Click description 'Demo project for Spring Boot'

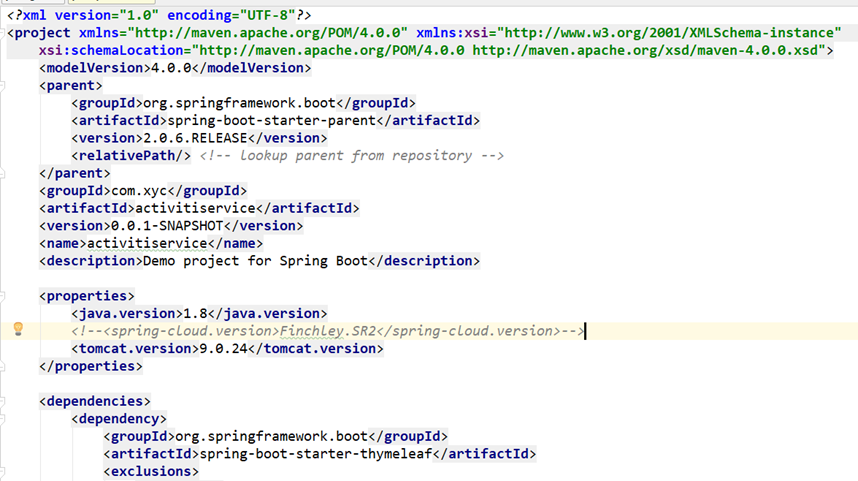click(259, 260)
